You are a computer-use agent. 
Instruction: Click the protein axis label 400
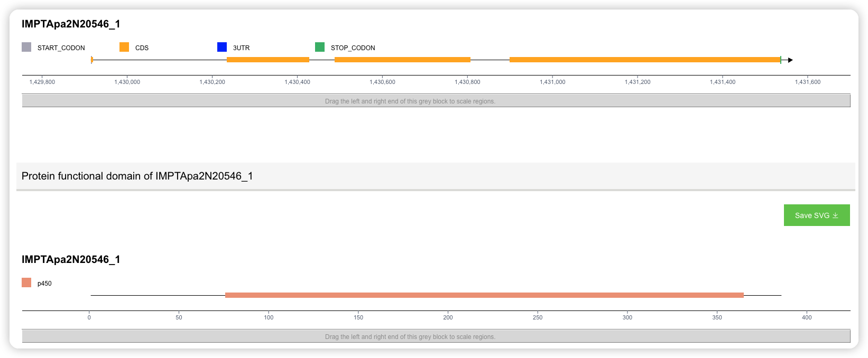tap(807, 317)
